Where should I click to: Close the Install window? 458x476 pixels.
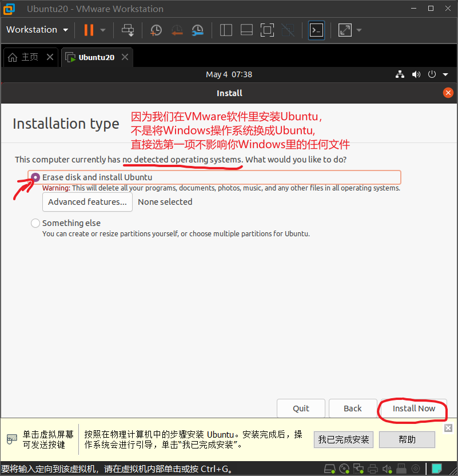448,93
